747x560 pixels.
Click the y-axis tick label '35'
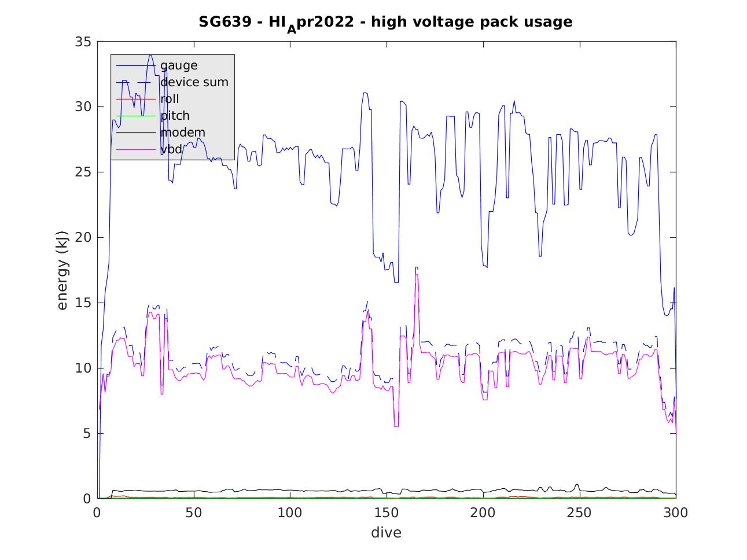pyautogui.click(x=83, y=42)
